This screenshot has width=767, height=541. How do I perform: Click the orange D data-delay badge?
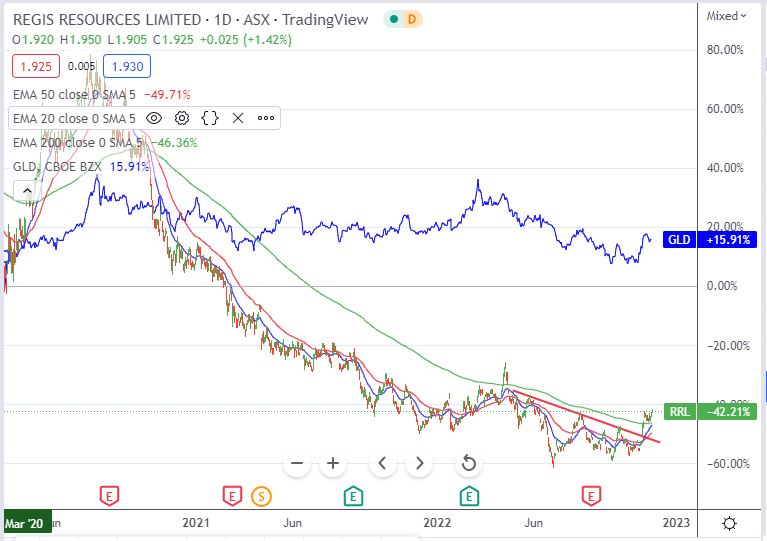click(412, 20)
